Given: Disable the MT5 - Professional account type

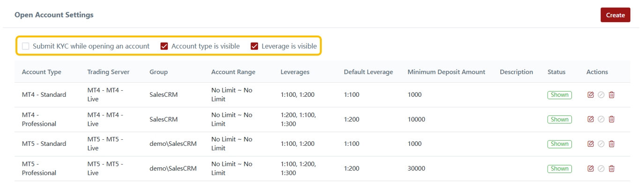Looking at the screenshot, I should [601, 169].
